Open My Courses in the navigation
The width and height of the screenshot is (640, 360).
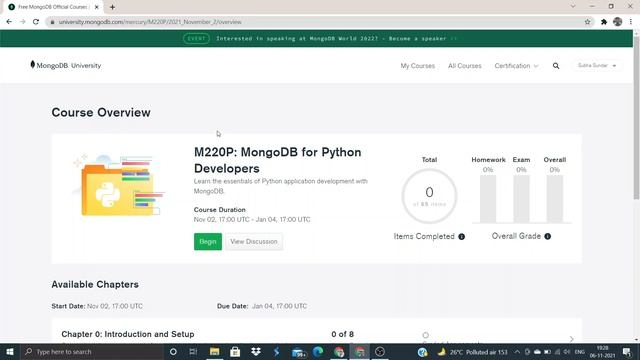point(418,66)
